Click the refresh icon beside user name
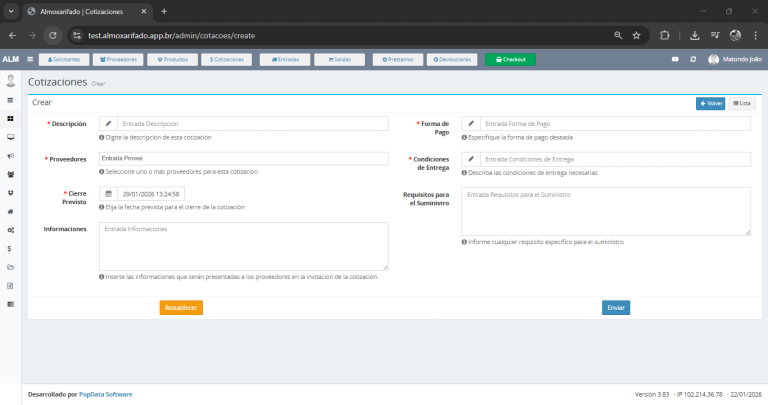Viewport: 768px width, 405px height. click(x=693, y=59)
